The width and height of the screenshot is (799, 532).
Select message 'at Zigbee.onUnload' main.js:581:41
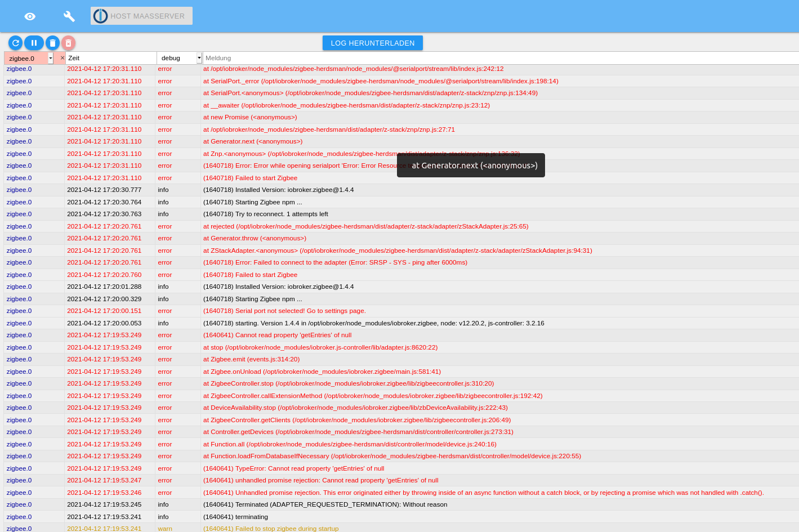pyautogui.click(x=322, y=372)
